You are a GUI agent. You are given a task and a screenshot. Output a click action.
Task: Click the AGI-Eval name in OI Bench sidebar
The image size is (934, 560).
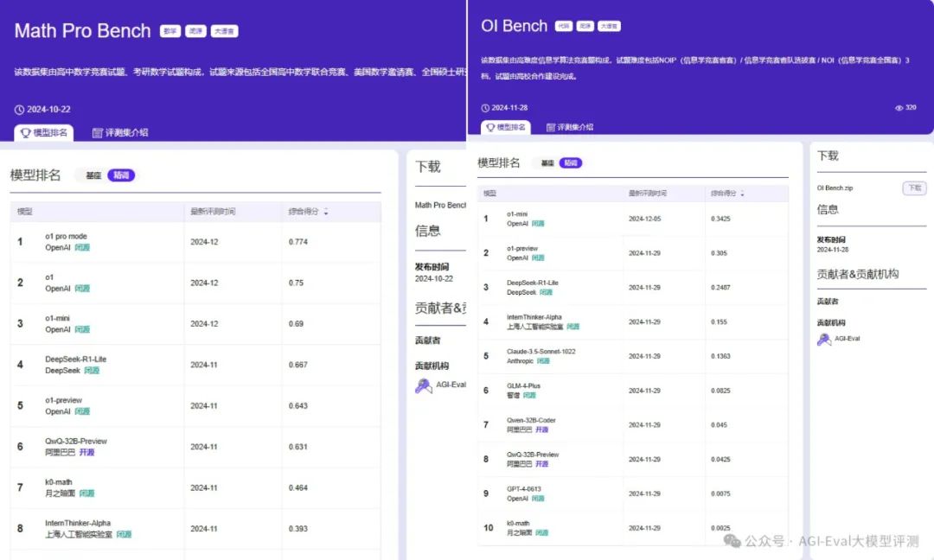pos(847,339)
